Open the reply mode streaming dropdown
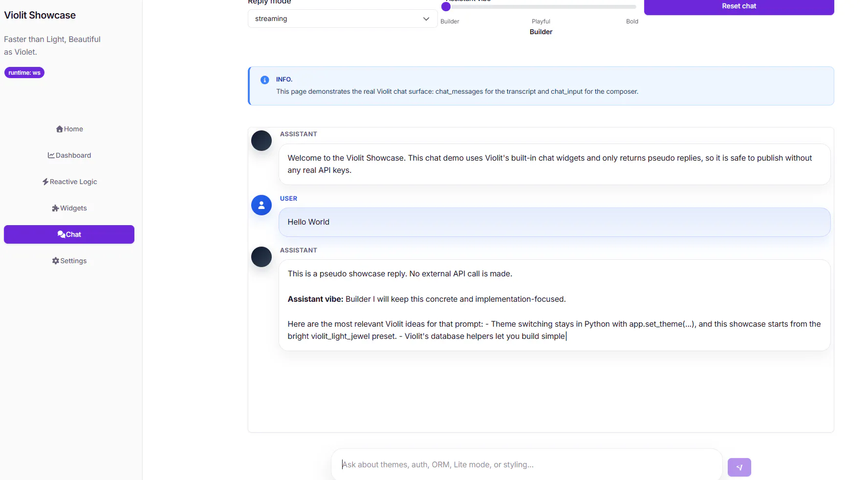This screenshot has height=480, width=868. click(x=343, y=19)
